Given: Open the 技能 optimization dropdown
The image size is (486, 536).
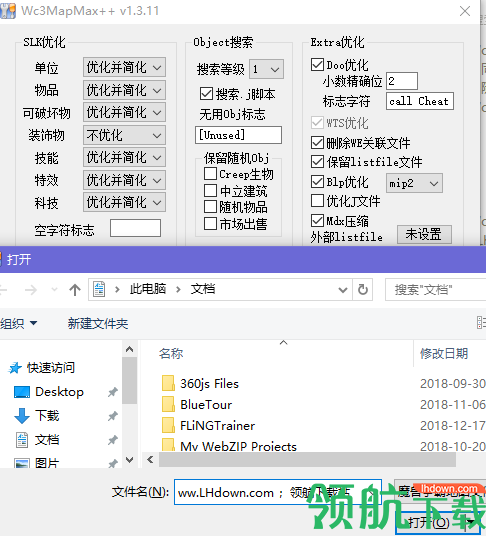Looking at the screenshot, I should click(124, 157).
